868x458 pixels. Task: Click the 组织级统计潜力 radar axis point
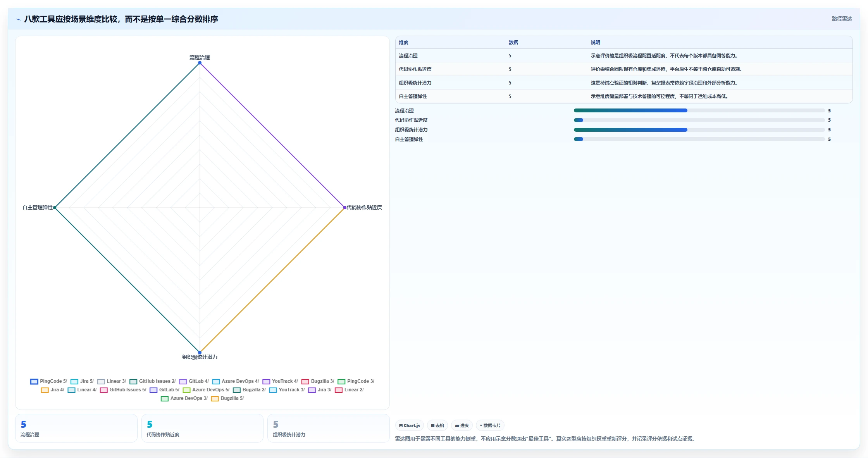[200, 353]
